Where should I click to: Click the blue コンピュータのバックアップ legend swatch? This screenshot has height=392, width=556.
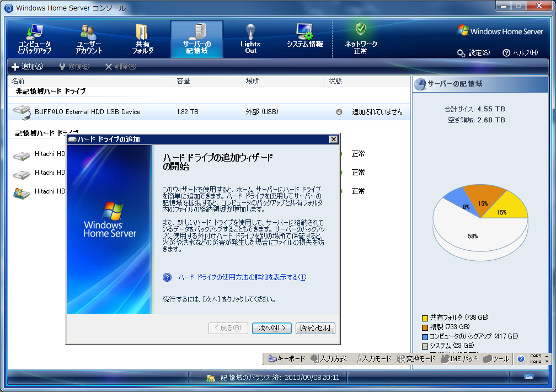tap(425, 337)
